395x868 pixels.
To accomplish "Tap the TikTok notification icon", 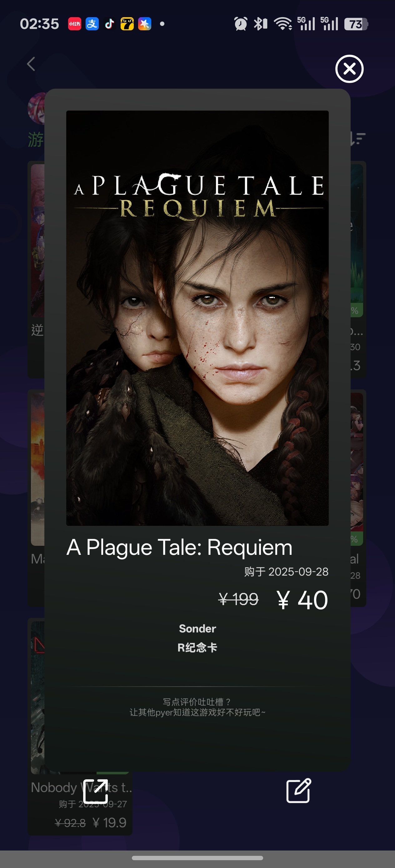I will pyautogui.click(x=110, y=24).
